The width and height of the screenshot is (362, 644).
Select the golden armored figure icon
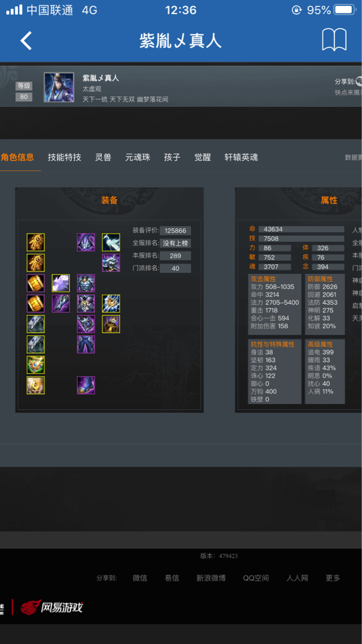coord(111,324)
